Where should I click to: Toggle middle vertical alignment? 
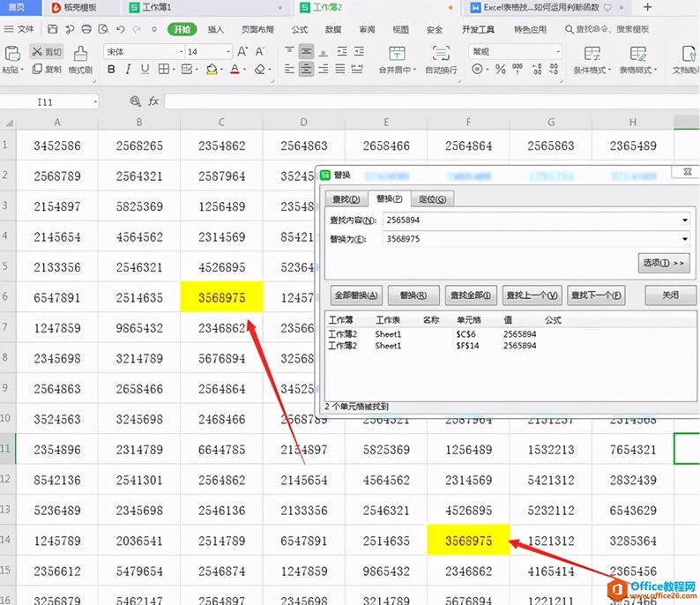(x=306, y=51)
